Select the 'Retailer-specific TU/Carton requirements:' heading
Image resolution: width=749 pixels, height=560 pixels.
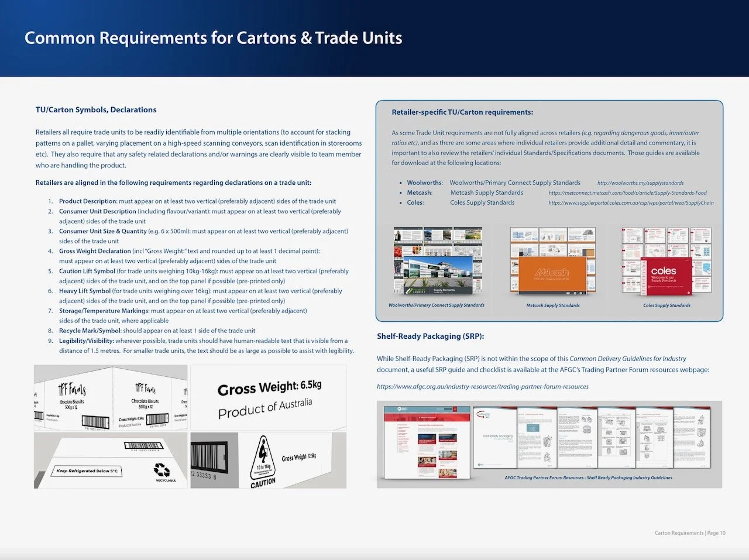(x=462, y=112)
